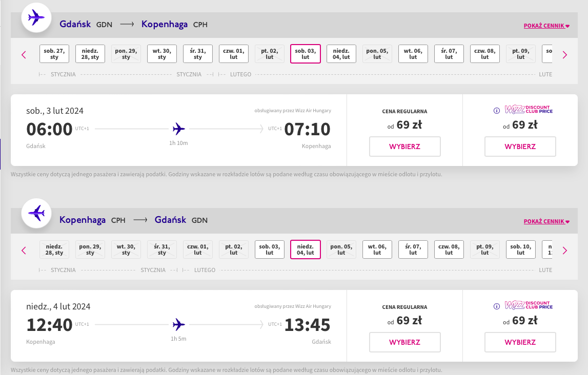Screen dimensions: 588x375
Task: Click the outbound Gdańsk–Kopenhaga plane icon badge
Action: pos(36,17)
